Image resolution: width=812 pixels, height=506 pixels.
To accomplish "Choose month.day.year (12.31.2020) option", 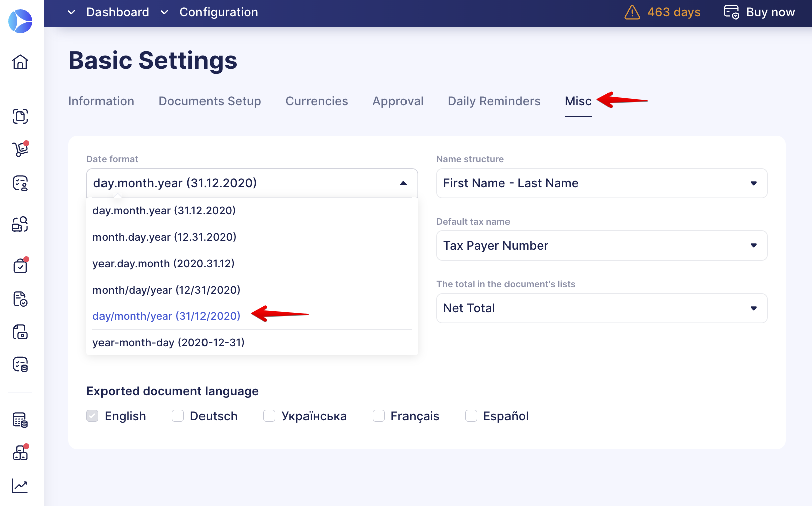I will (252, 237).
